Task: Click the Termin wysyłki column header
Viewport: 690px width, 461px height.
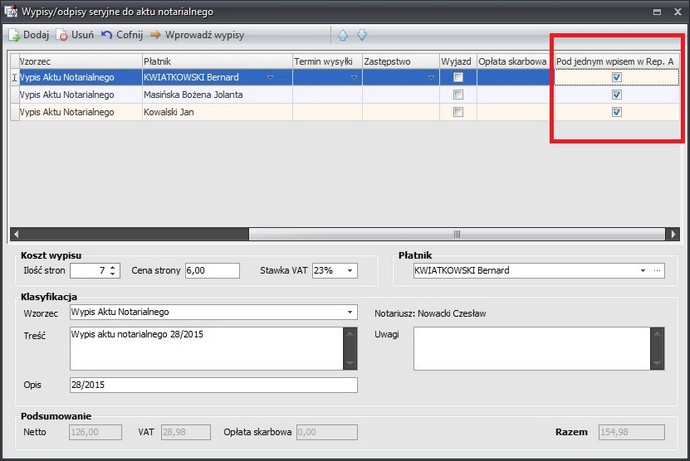Action: coord(326,61)
